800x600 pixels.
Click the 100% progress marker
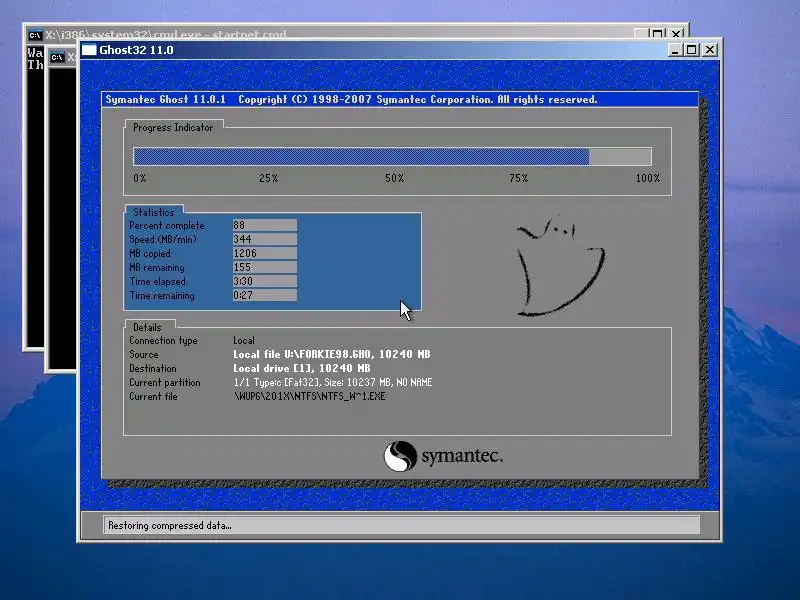pos(647,178)
